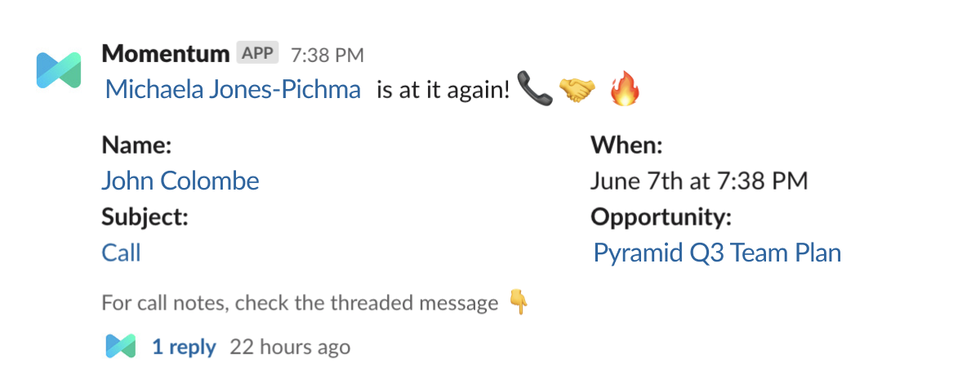This screenshot has height=389, width=980.
Task: Expand the thread via 1 reply
Action: click(x=184, y=347)
